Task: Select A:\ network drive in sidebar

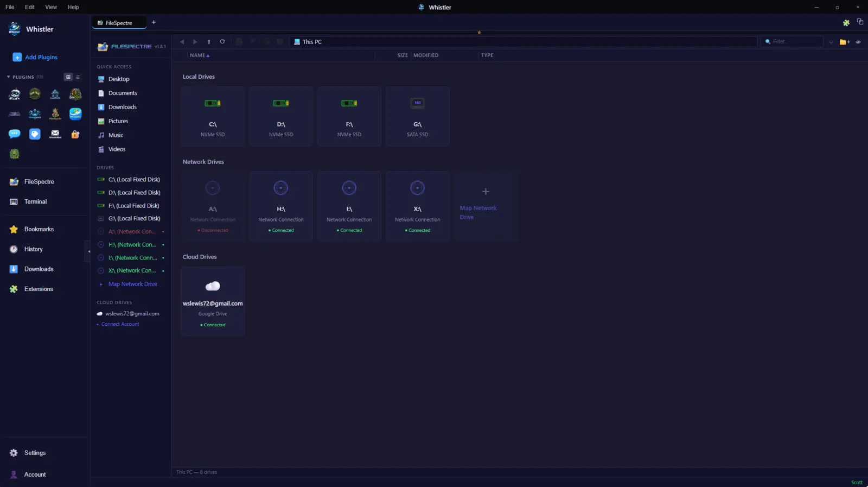Action: pyautogui.click(x=131, y=232)
